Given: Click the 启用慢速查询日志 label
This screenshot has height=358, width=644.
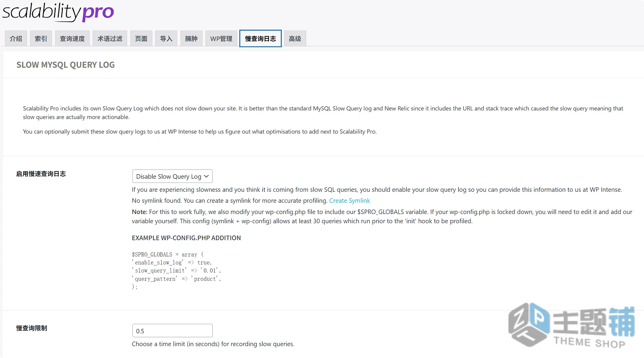Looking at the screenshot, I should tap(41, 174).
